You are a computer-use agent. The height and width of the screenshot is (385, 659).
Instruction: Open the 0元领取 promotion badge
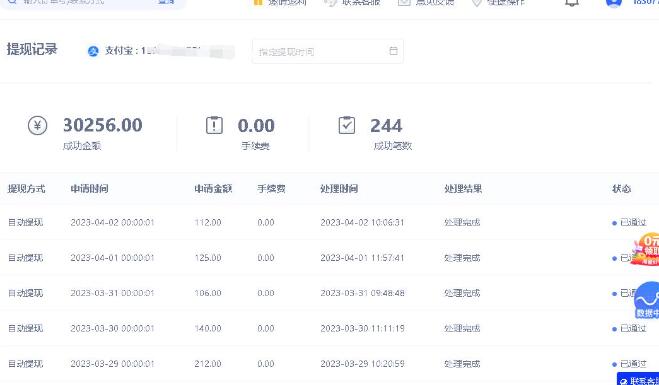(646, 249)
